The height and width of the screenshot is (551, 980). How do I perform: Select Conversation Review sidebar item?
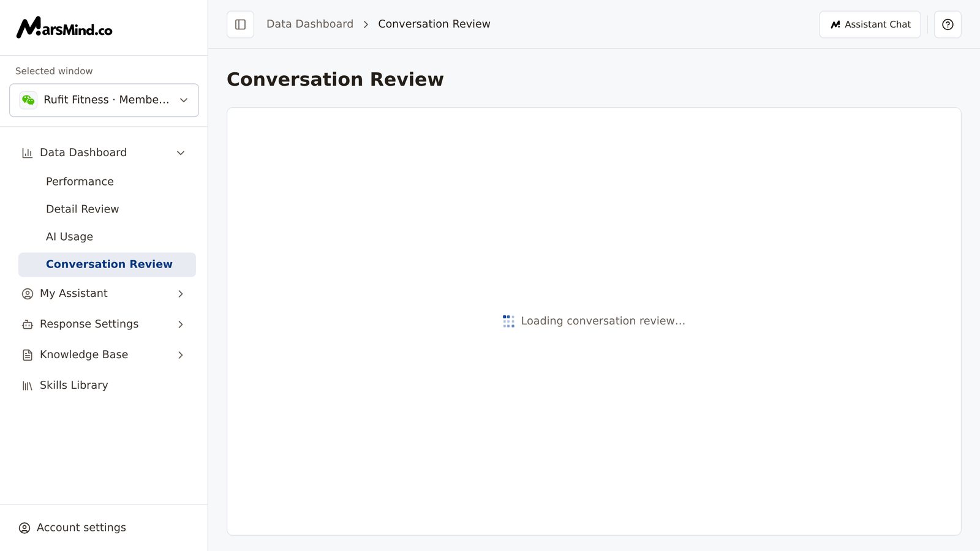click(107, 264)
